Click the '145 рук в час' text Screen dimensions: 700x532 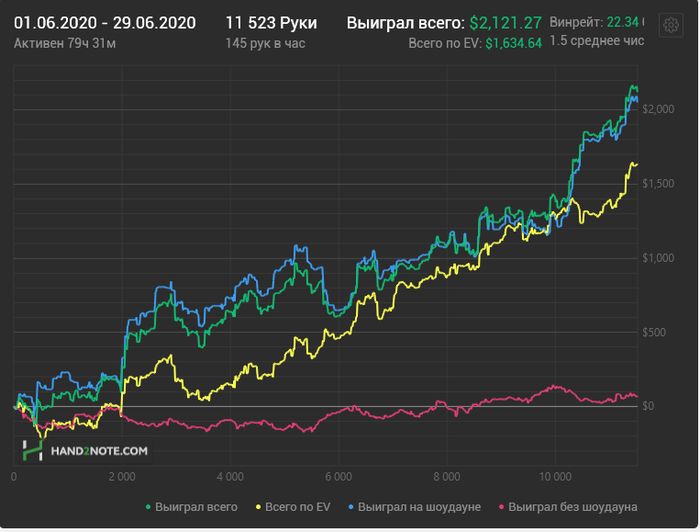(265, 43)
